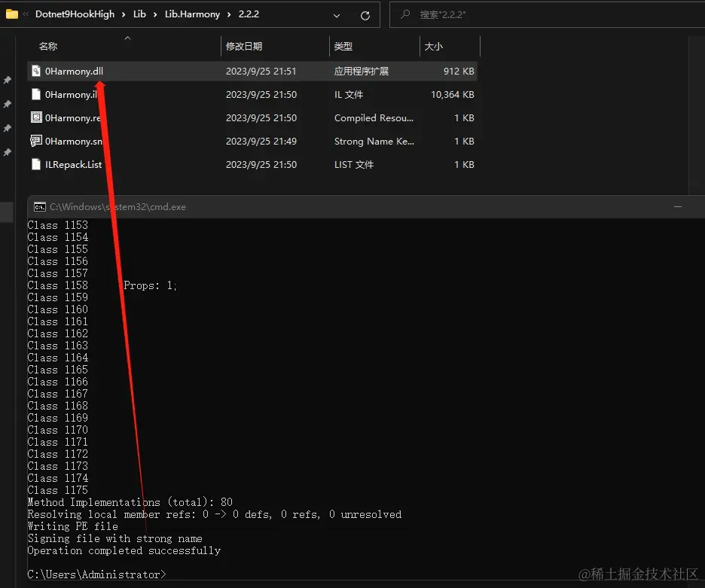
Task: Click the 应用程序扩展 type cell
Action: [361, 71]
